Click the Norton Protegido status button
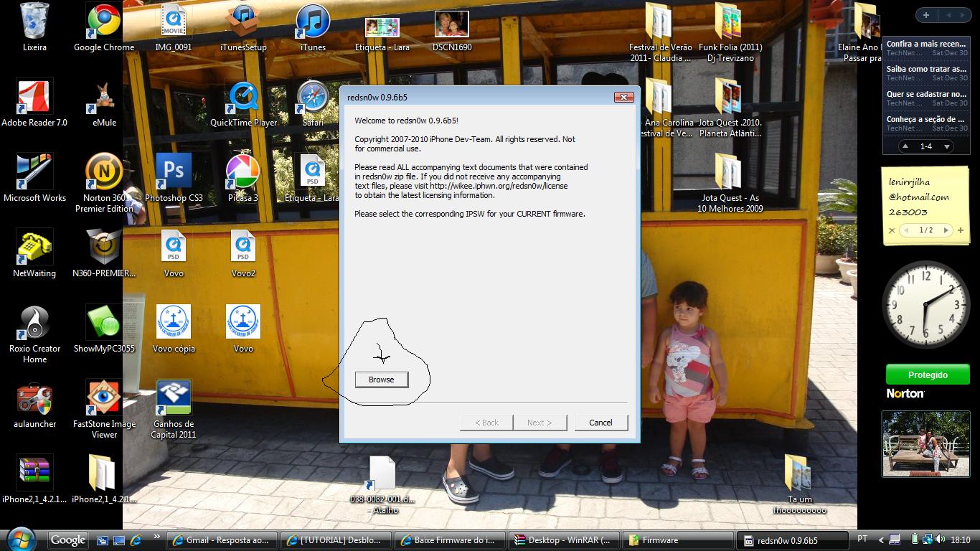Image resolution: width=980 pixels, height=551 pixels. [928, 375]
